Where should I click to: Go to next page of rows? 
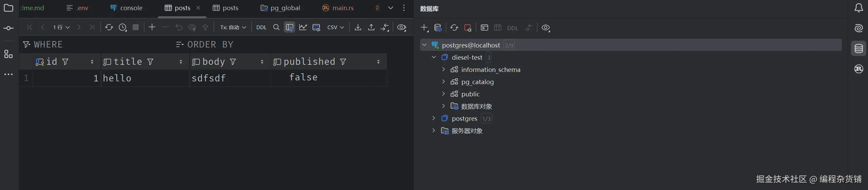pyautogui.click(x=79, y=27)
